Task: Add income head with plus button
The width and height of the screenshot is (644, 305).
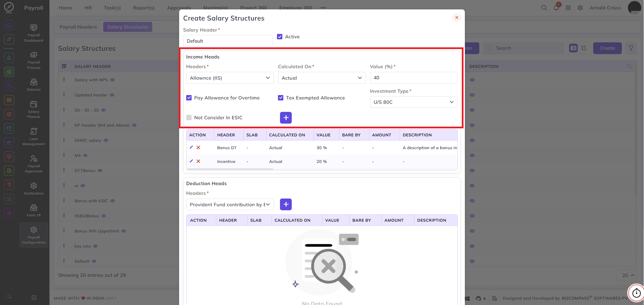Action: pos(286,118)
